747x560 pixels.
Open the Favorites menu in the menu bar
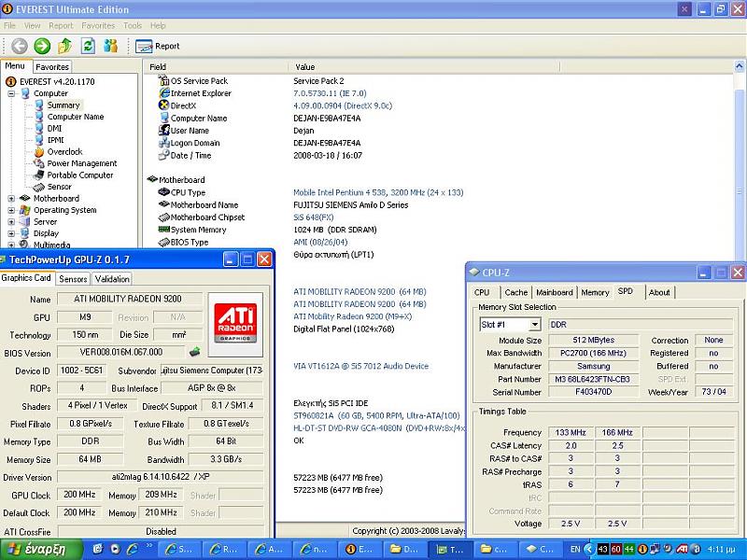[98, 26]
